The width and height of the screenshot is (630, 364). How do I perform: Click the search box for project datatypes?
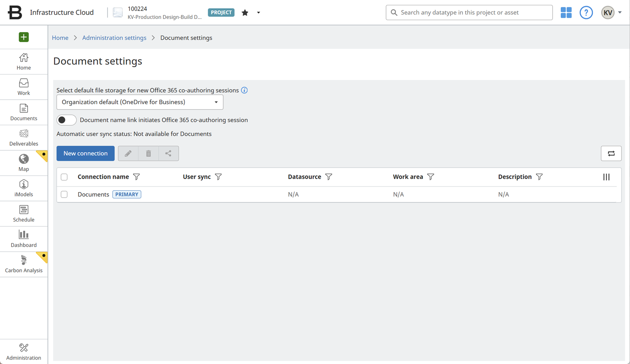[x=469, y=12]
